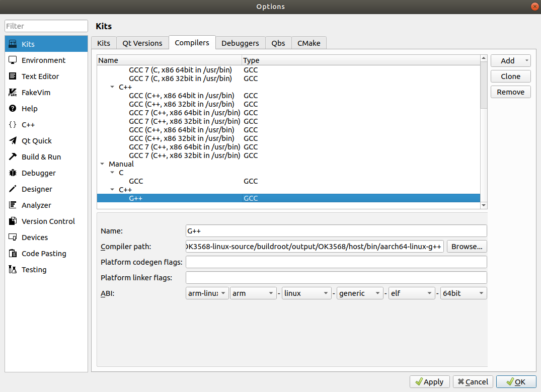Click the compiler list vertical scrollbar
Screen dimensions: 541x392
484,131
